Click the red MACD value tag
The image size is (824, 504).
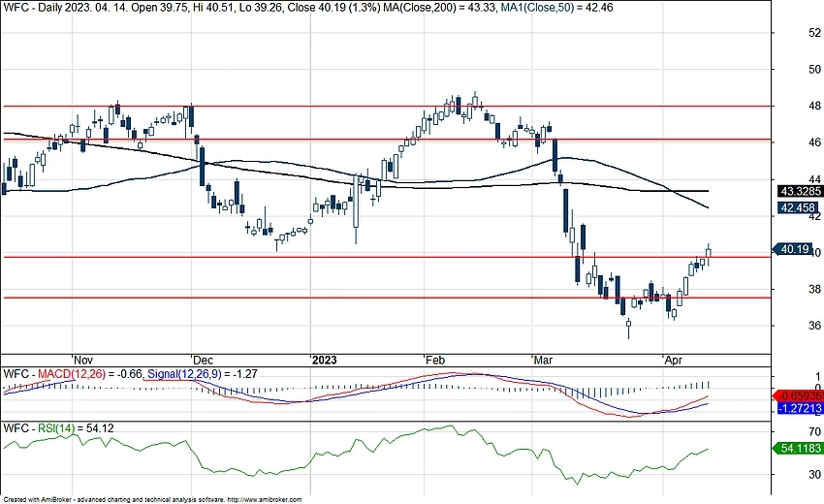pyautogui.click(x=798, y=396)
